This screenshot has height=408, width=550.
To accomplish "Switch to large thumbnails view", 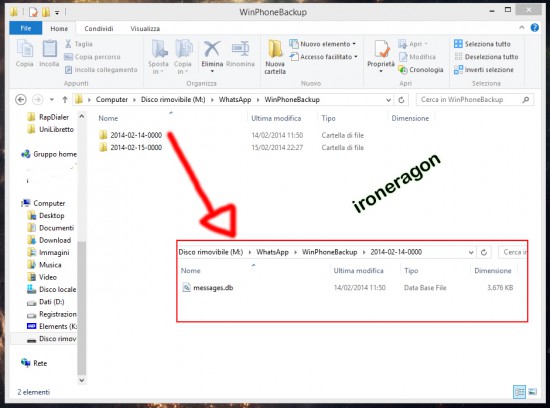I will point(532,392).
